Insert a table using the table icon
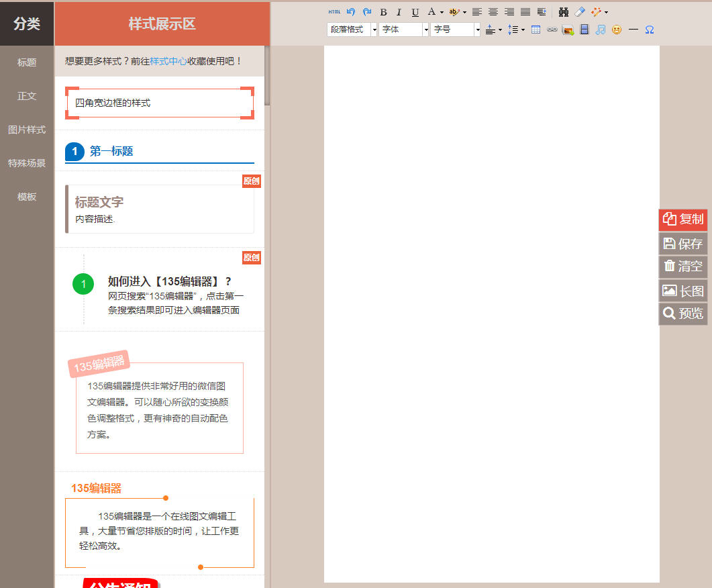The image size is (712, 588). coord(535,29)
